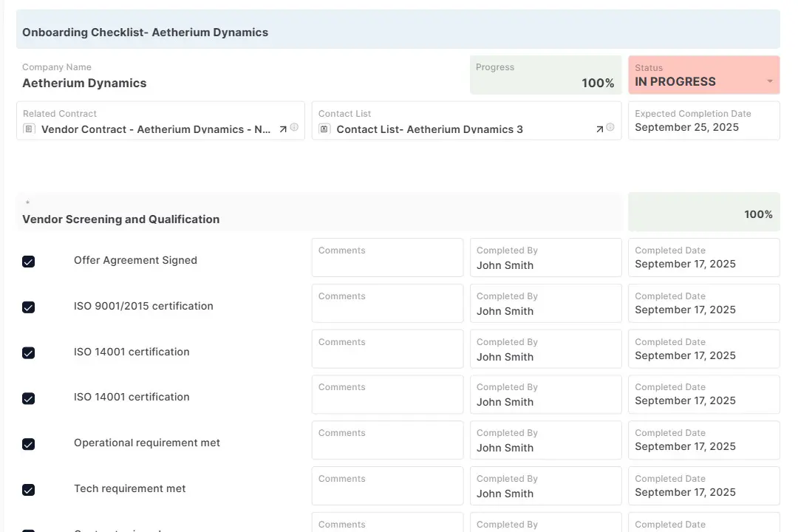798x532 pixels.
Task: Open the Vendor Contract via its external-link arrow
Action: [x=283, y=127]
